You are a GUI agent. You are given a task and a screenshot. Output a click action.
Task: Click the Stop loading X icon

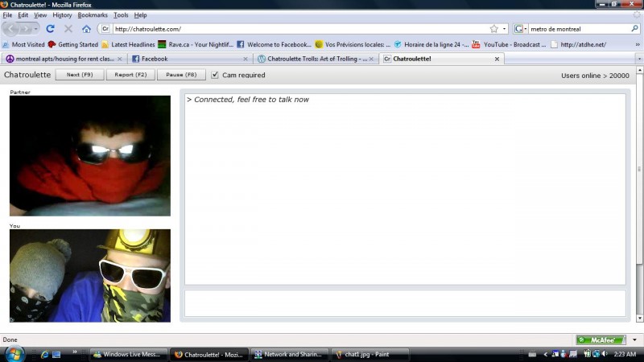(x=68, y=29)
